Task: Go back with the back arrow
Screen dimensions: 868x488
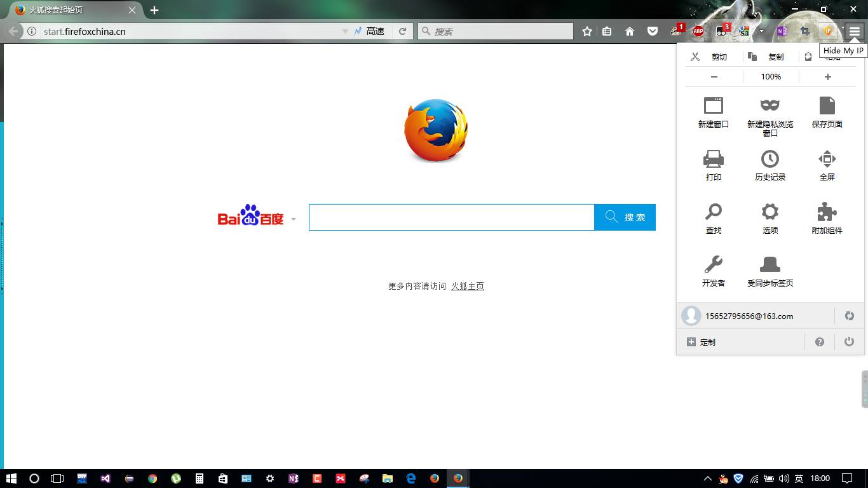Action: click(13, 31)
